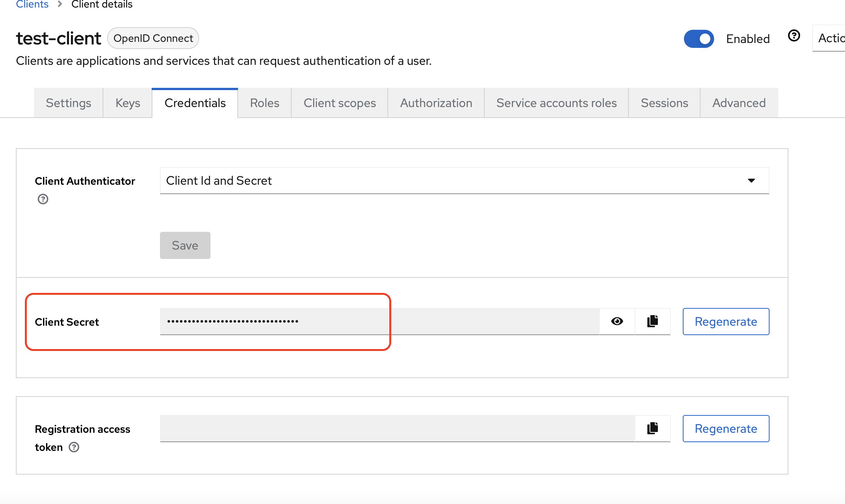Screen dimensions: 845x504
Task: Reveal the hidden Client Secret value
Action: pos(616,321)
